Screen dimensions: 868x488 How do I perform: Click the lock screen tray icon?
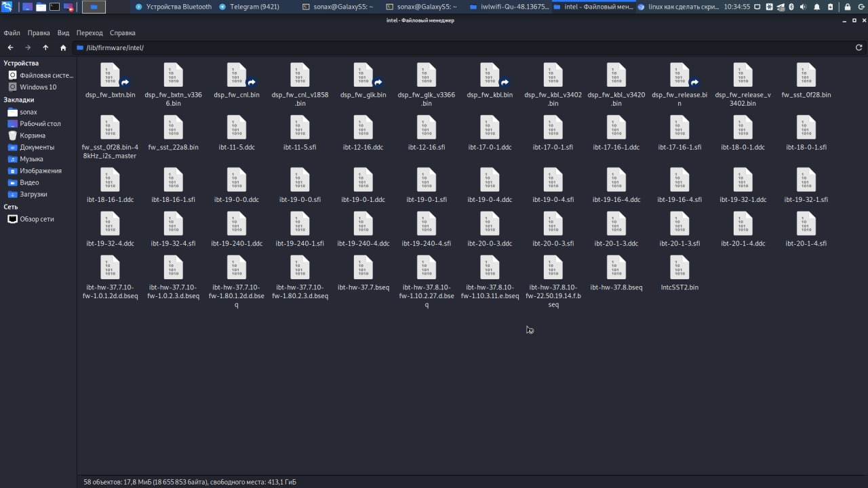(846, 7)
